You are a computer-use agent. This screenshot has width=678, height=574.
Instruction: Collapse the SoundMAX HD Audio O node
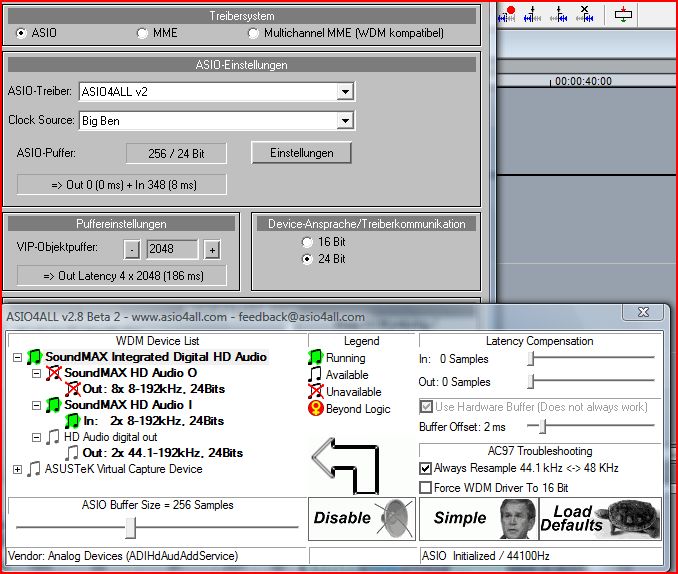point(37,373)
